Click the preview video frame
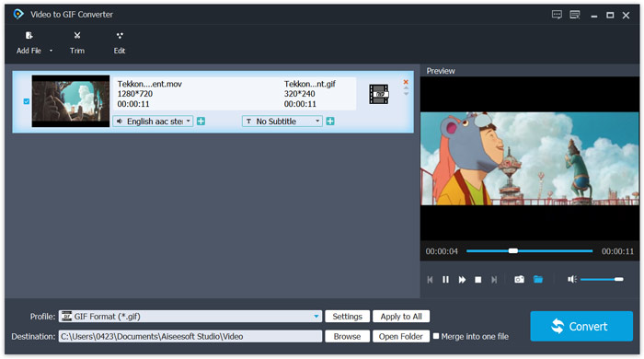This screenshot has height=359, width=644. coord(529,158)
